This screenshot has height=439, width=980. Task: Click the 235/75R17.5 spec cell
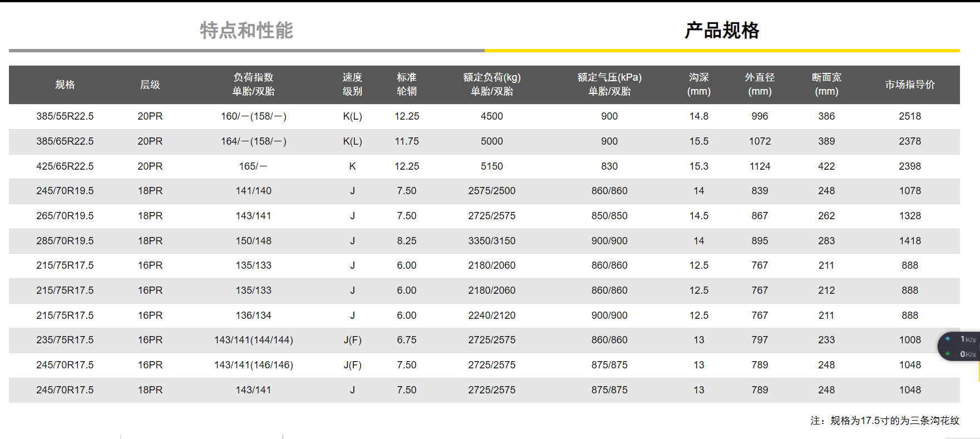point(65,340)
